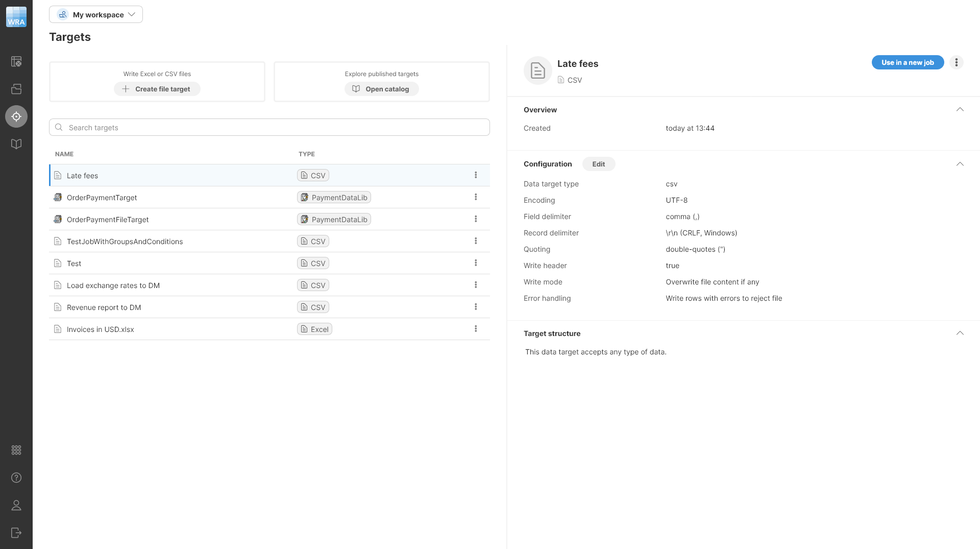980x549 pixels.
Task: Collapse the Overview section
Action: tap(960, 110)
